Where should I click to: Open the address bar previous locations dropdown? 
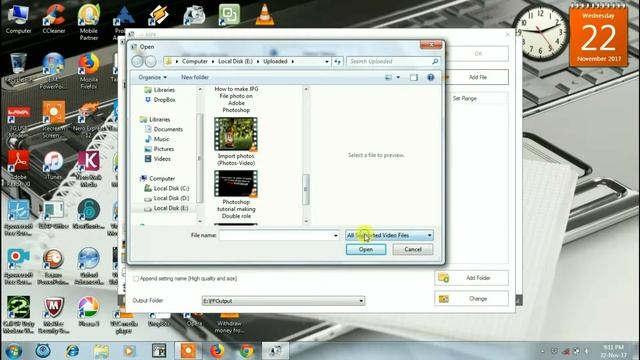tap(327, 61)
